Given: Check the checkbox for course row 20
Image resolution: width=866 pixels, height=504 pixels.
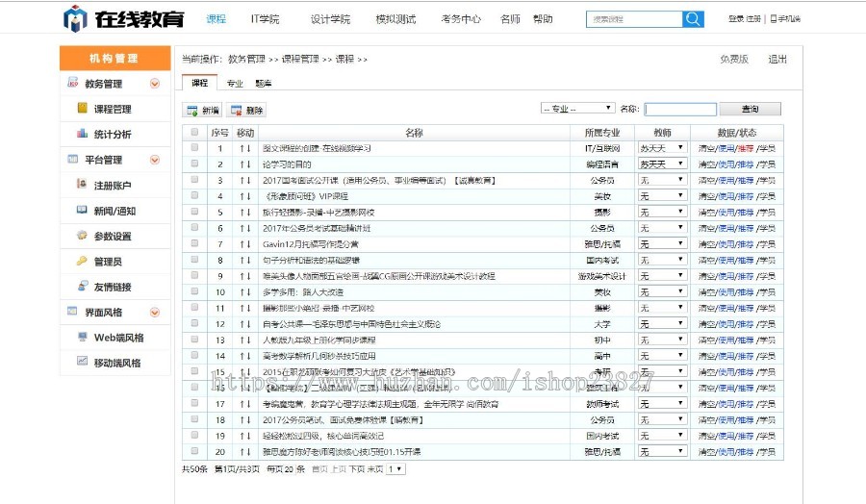Looking at the screenshot, I should pyautogui.click(x=194, y=451).
